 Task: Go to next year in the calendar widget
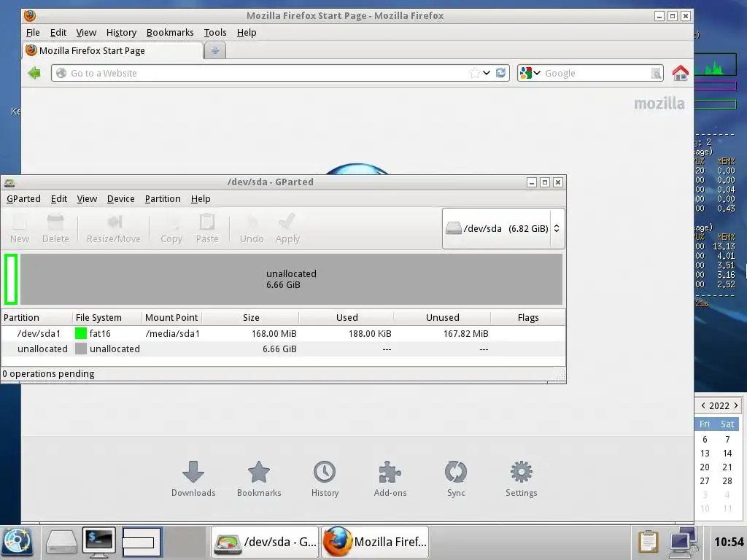tap(736, 405)
